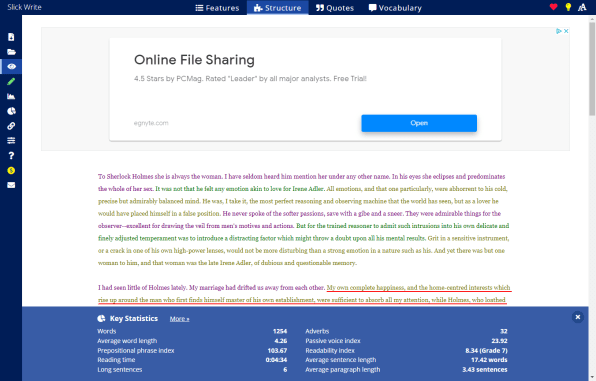Open the folder icon in sidebar

[x=11, y=52]
